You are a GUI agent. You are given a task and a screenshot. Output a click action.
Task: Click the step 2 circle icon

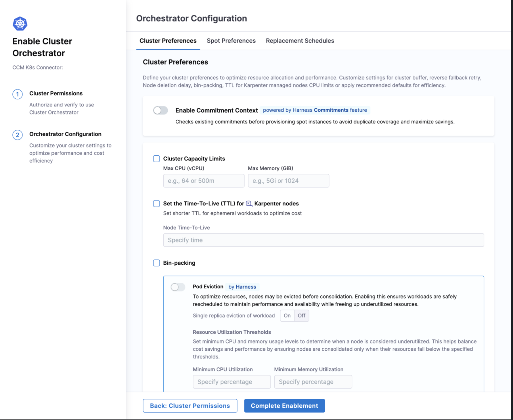click(x=18, y=135)
